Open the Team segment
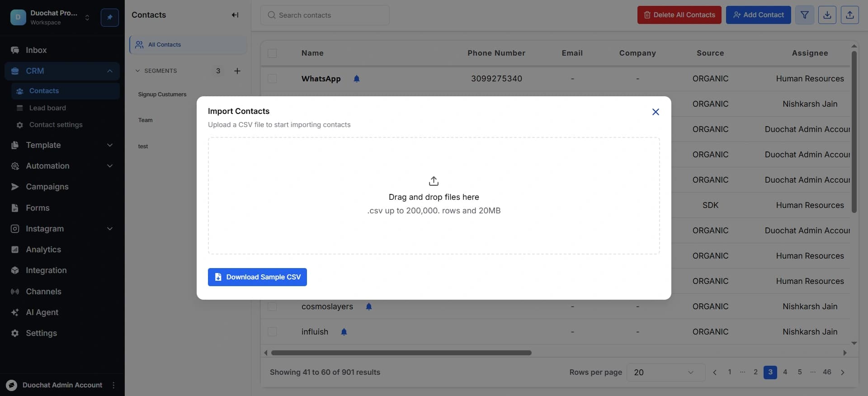 click(146, 120)
